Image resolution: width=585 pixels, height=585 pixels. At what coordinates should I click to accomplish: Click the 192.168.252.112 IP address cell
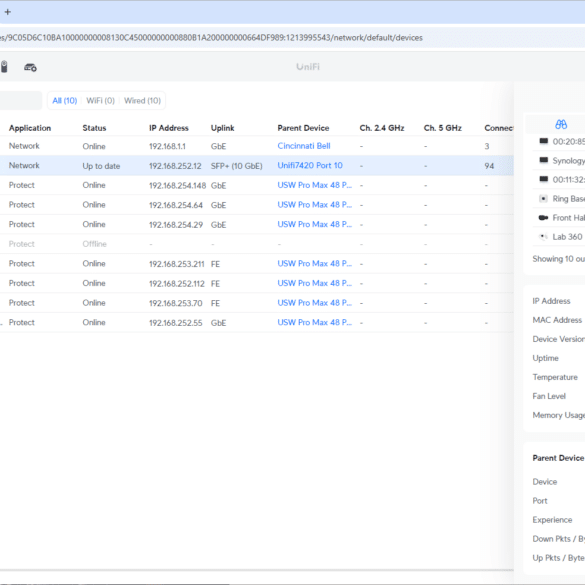pyautogui.click(x=177, y=284)
